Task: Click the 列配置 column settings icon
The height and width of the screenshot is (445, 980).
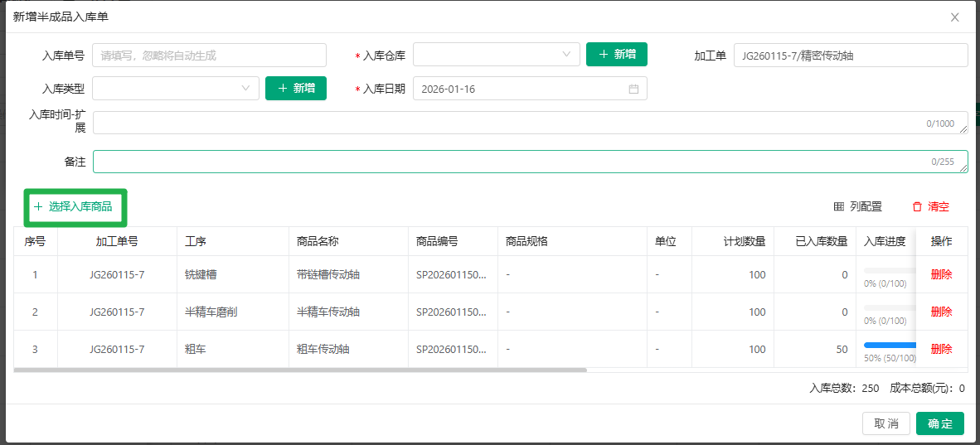Action: point(838,207)
